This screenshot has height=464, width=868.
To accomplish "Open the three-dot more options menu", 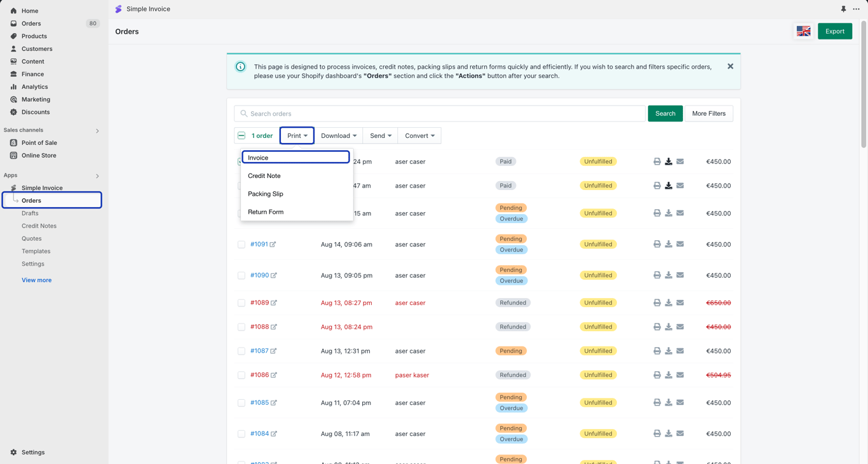I will click(856, 9).
